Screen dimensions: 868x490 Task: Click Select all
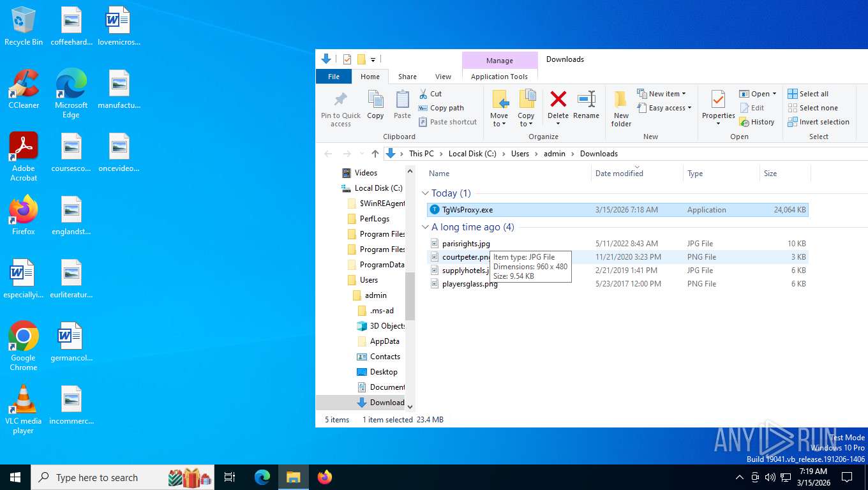tap(808, 94)
